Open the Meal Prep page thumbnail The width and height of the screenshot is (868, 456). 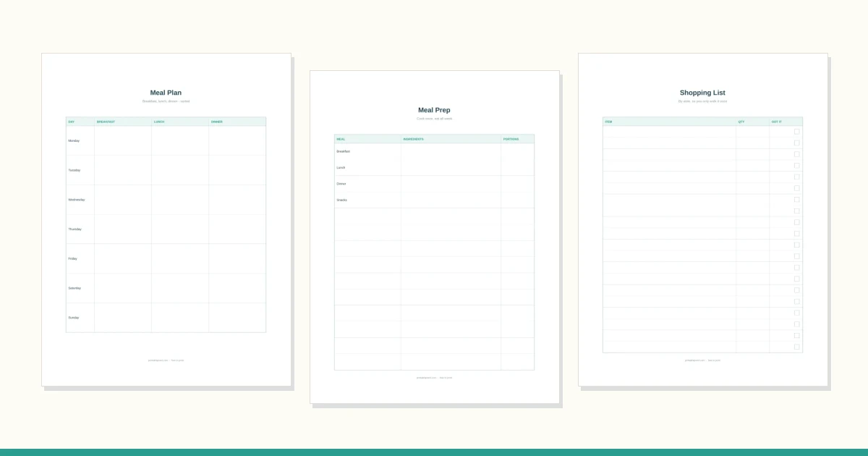(x=435, y=237)
